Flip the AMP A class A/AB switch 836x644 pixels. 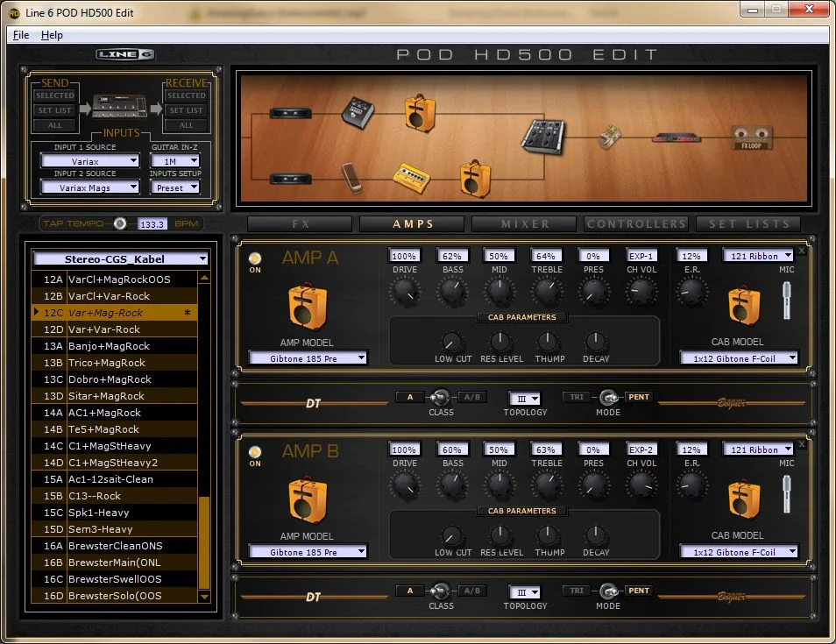point(441,397)
